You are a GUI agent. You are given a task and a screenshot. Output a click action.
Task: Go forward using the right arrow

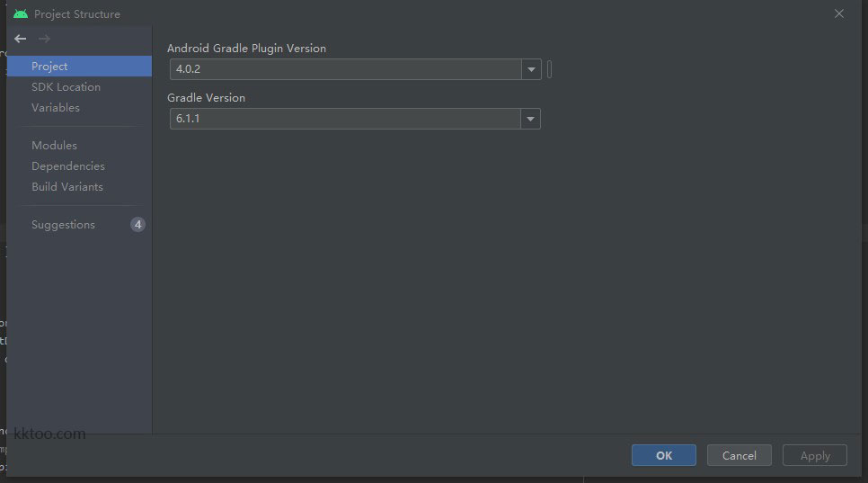[x=44, y=39]
